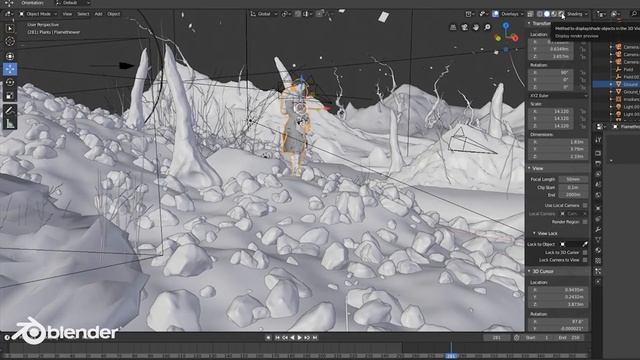640x360 pixels.
Task: Select the Measure ruler tool
Action: pos(10,123)
